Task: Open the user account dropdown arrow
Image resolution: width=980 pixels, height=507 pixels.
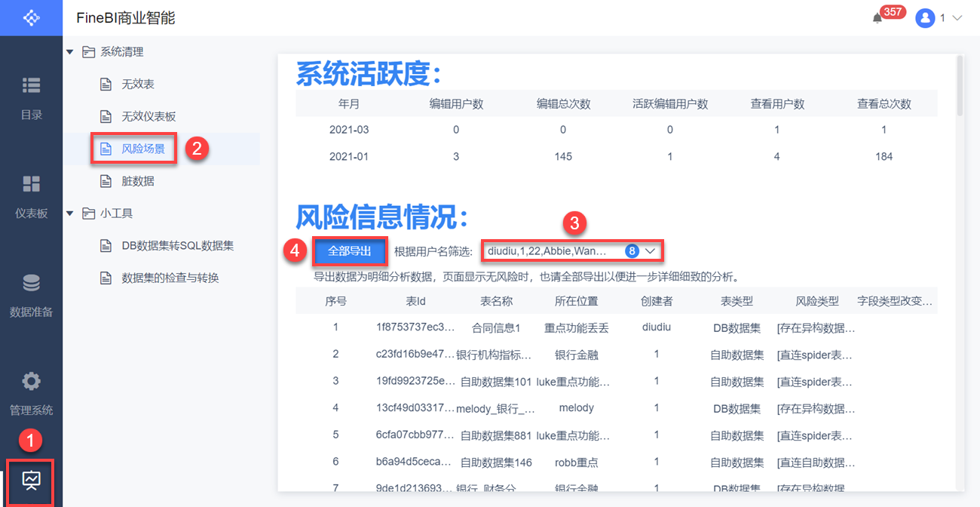Action: 957,18
